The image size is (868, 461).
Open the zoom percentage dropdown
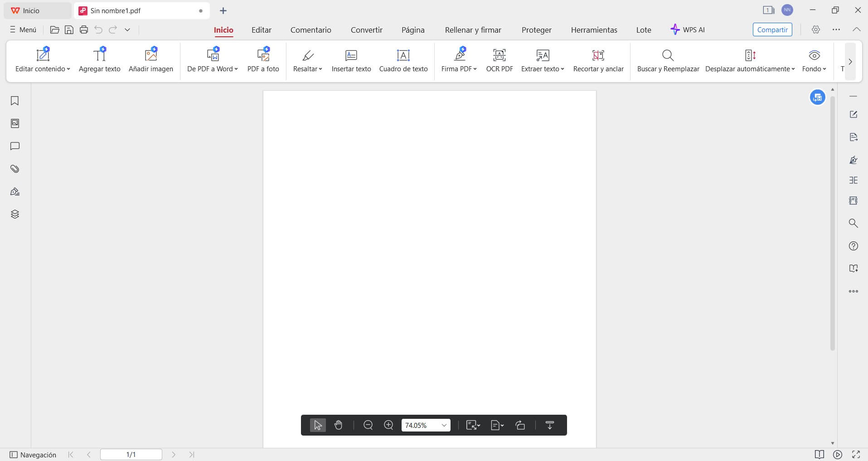[x=444, y=425]
